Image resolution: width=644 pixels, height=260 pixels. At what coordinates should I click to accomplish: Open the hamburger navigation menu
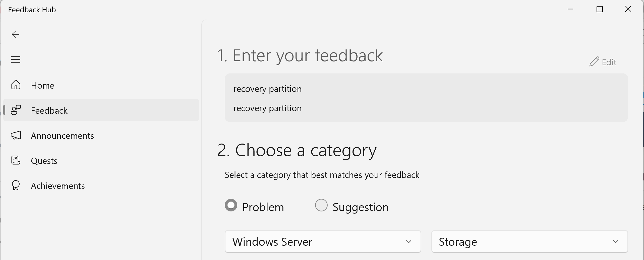[x=15, y=59]
